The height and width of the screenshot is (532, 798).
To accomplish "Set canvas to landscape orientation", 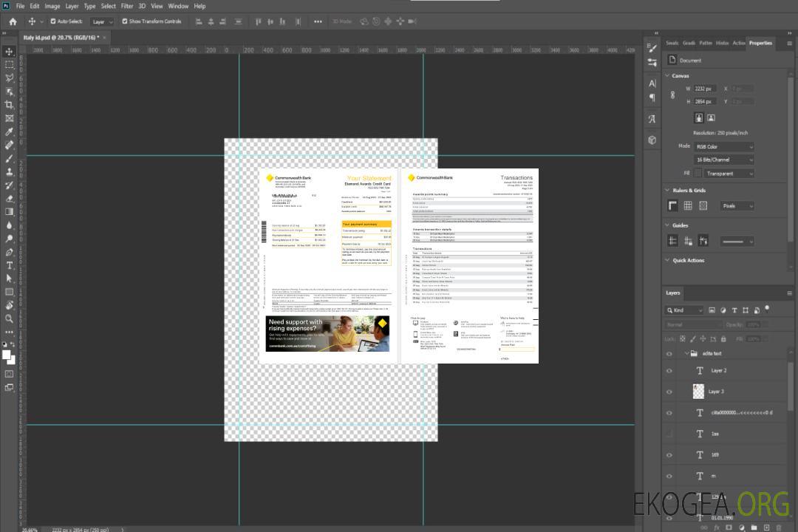I will tap(711, 117).
